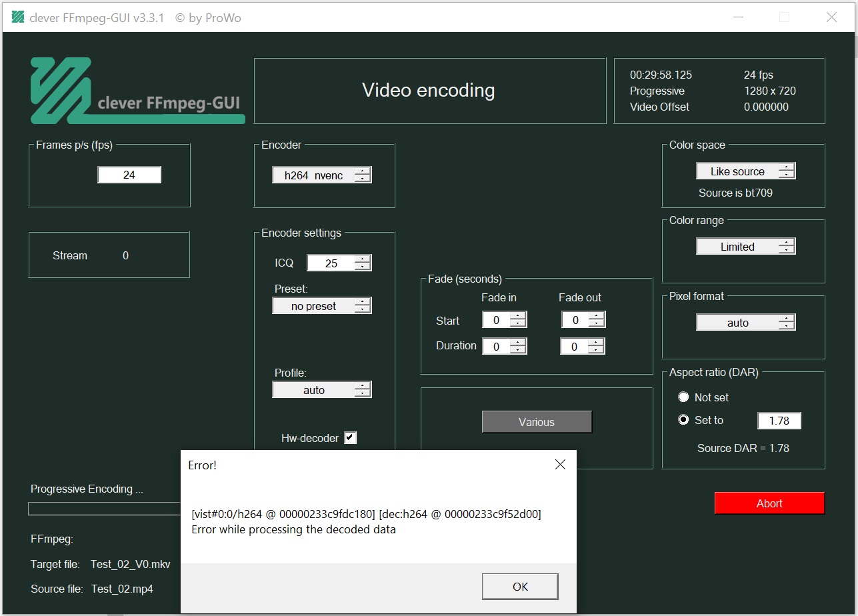Toggle the Hw-decoder checkbox

pyautogui.click(x=350, y=437)
